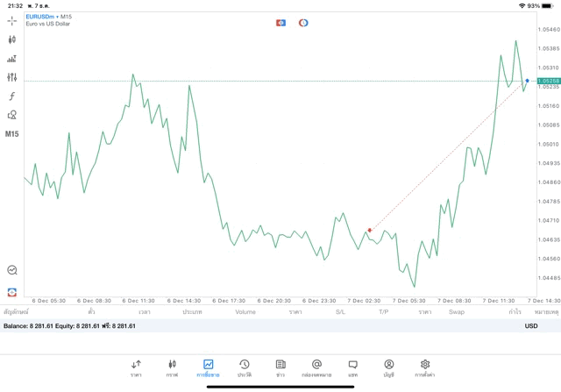
Task: Click the chart zoom magnifier icon
Action: (x=11, y=270)
